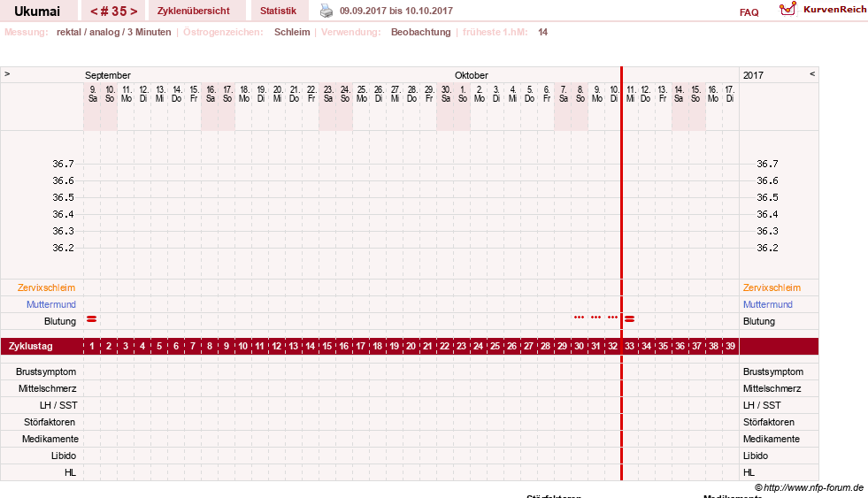This screenshot has height=498, width=868.
Task: Click the right Zervixschleim label
Action: pos(772,287)
